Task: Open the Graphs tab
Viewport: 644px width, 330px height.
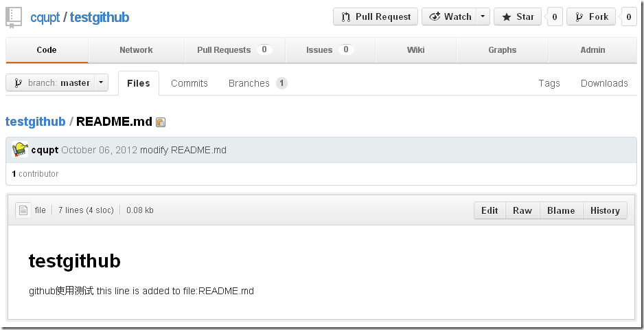Action: coord(503,50)
